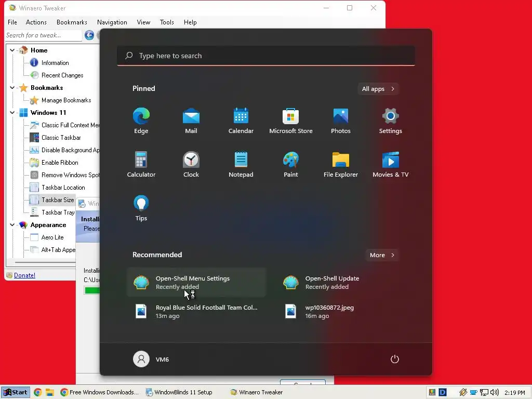532x399 pixels.
Task: Open Settings gear in pinned apps
Action: [x=391, y=121]
